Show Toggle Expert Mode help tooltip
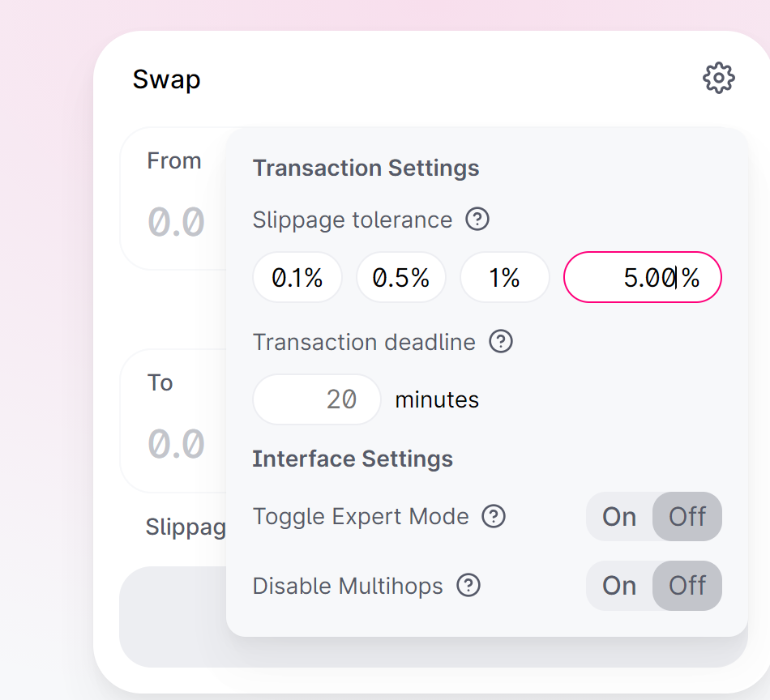770x700 pixels. pyautogui.click(x=494, y=516)
